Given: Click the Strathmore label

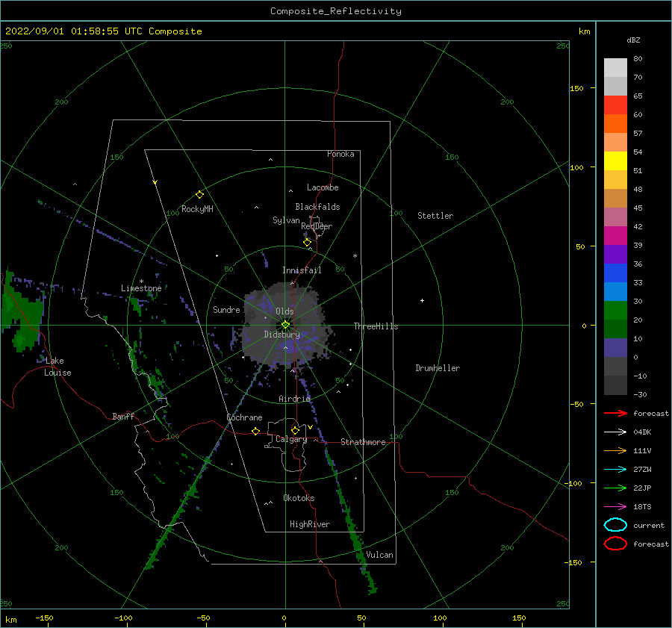Looking at the screenshot, I should click(x=363, y=442).
